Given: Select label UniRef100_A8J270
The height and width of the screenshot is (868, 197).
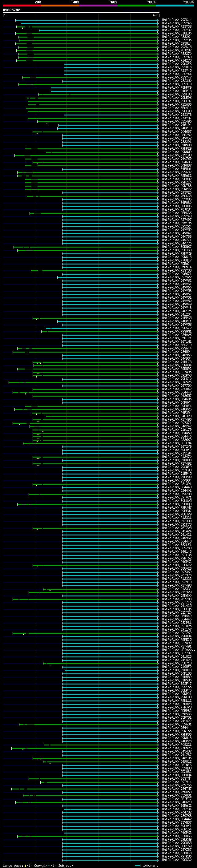Looking at the screenshot, I should tap(176, 54).
